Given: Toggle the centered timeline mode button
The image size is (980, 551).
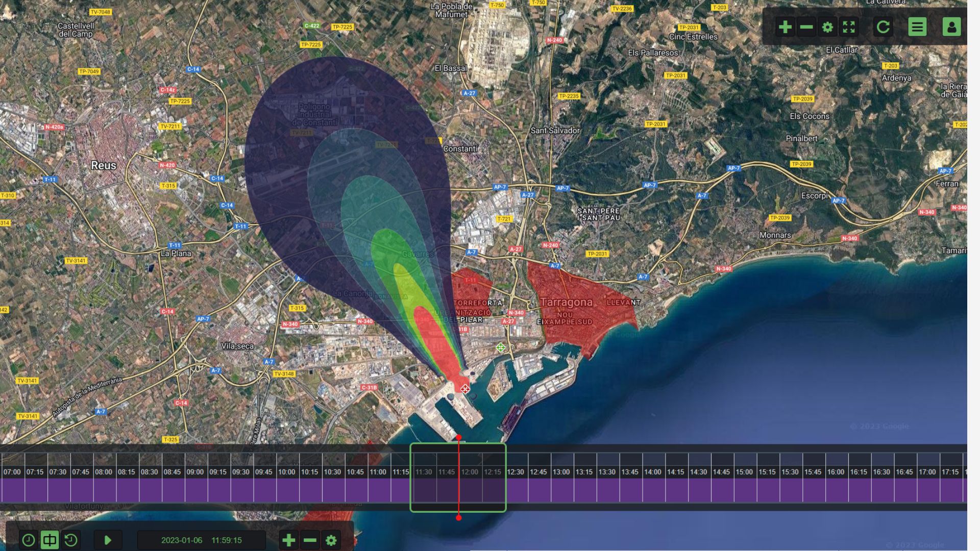Looking at the screenshot, I should tap(50, 540).
